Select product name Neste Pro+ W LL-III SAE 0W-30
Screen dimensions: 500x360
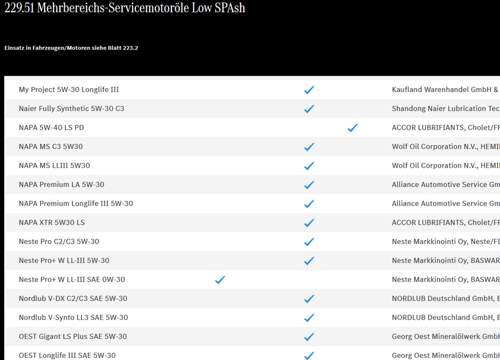coord(72,279)
